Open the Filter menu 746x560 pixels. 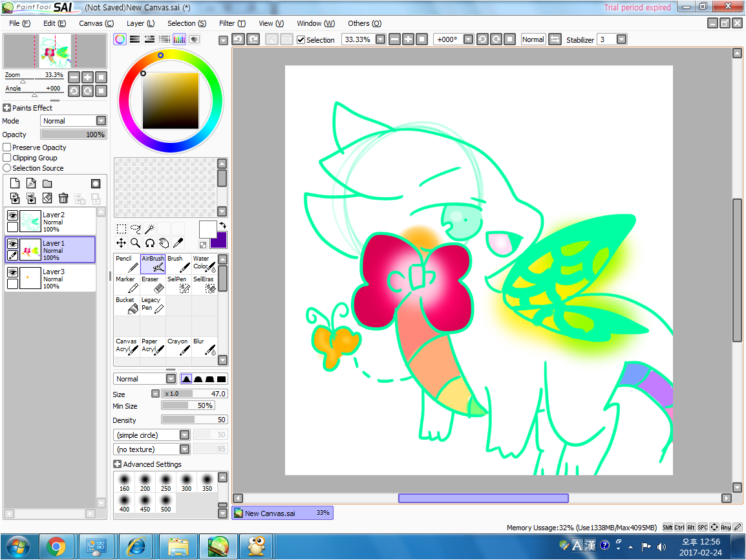(232, 23)
